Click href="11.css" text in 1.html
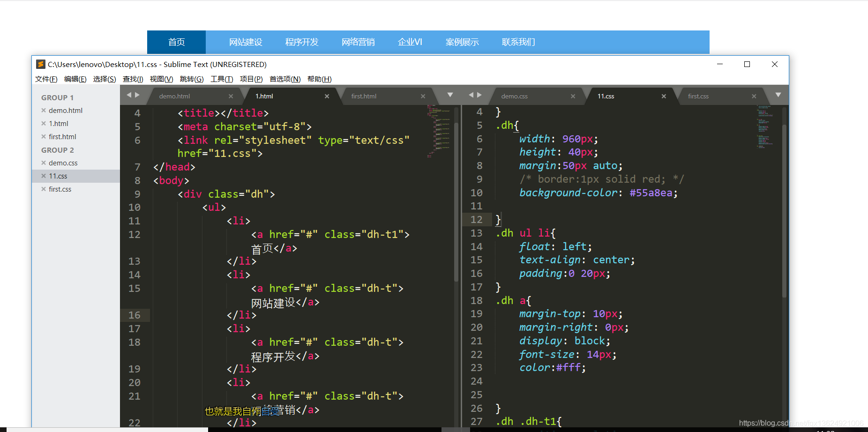 click(x=217, y=154)
